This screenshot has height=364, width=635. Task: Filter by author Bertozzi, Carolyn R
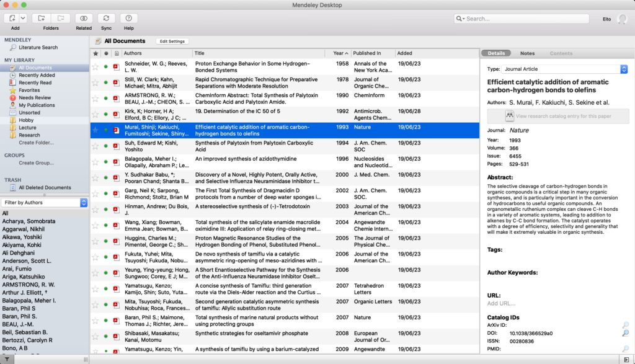pos(27,340)
